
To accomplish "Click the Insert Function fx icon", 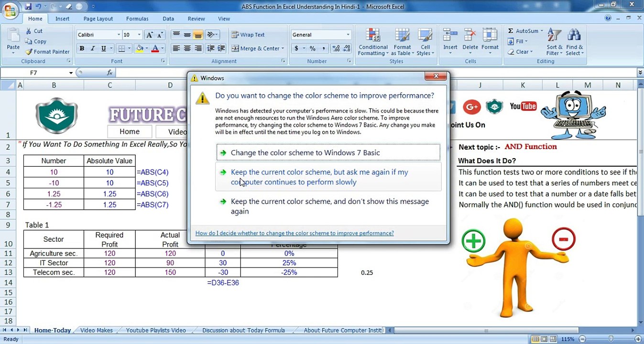I will [109, 73].
